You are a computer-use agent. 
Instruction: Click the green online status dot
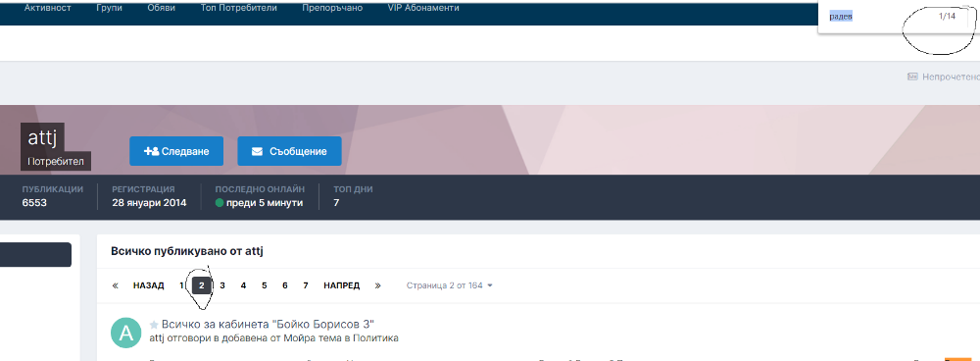(220, 203)
